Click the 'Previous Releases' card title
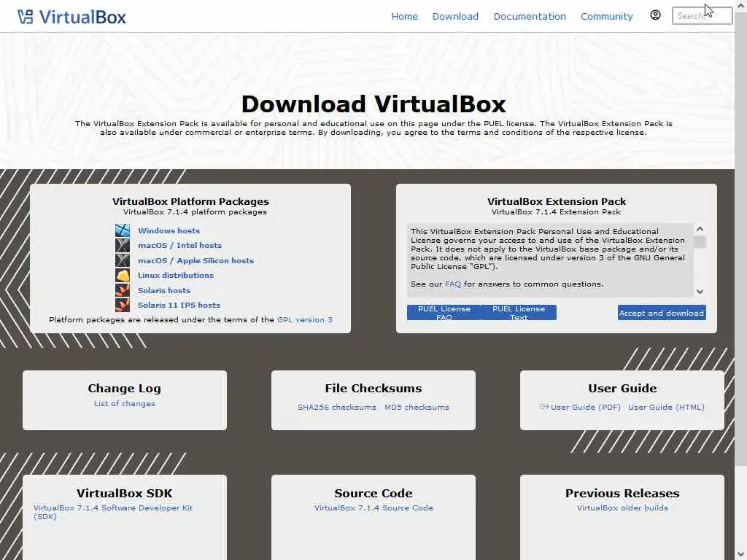This screenshot has width=747, height=560. coord(622,493)
